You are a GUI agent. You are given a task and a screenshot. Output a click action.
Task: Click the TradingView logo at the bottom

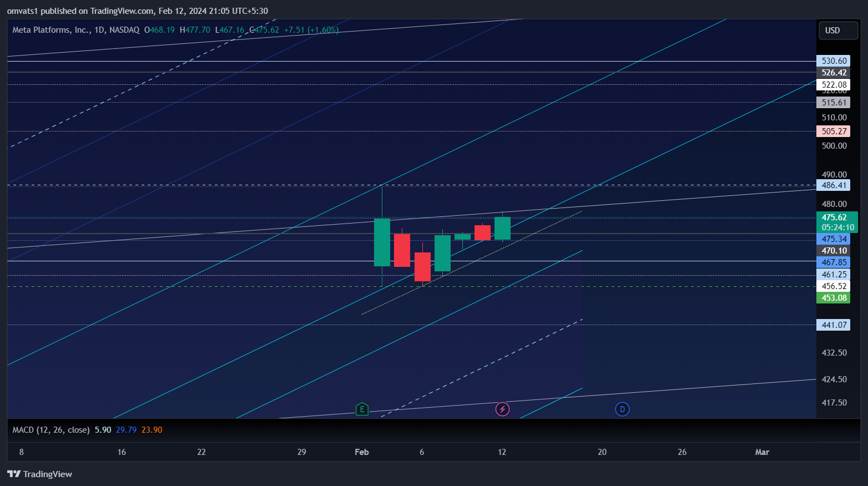pyautogui.click(x=40, y=474)
